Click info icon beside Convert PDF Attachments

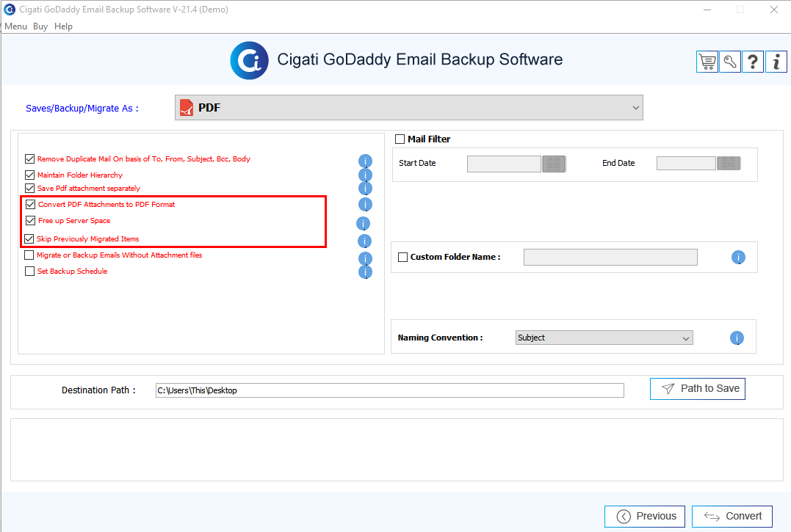(365, 205)
